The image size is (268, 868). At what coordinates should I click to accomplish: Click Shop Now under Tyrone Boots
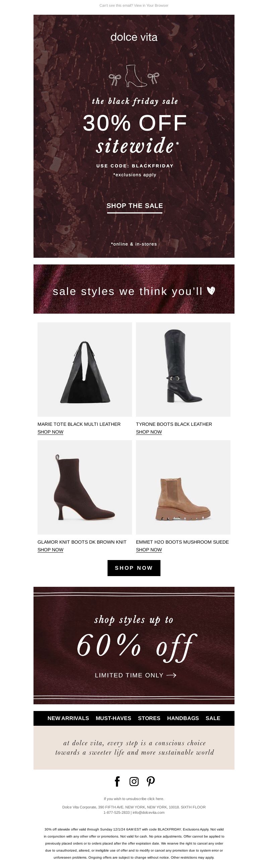pyautogui.click(x=149, y=432)
